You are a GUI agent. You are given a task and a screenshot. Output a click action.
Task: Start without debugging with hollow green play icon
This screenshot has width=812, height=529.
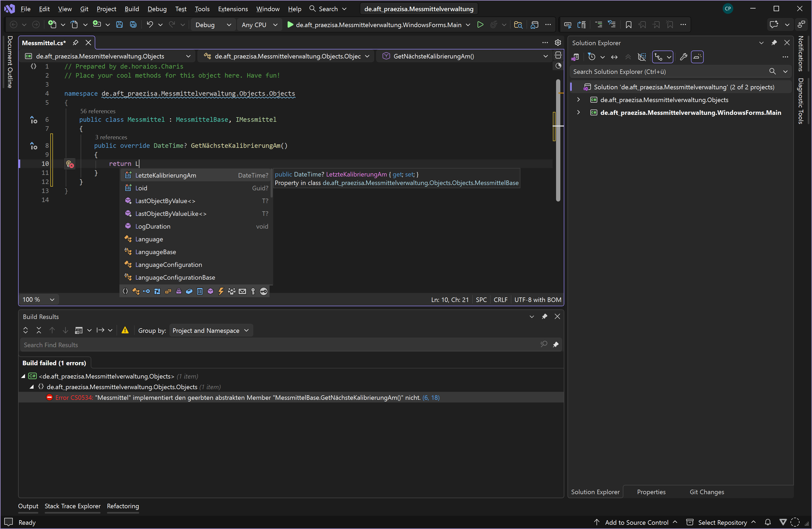pos(480,24)
